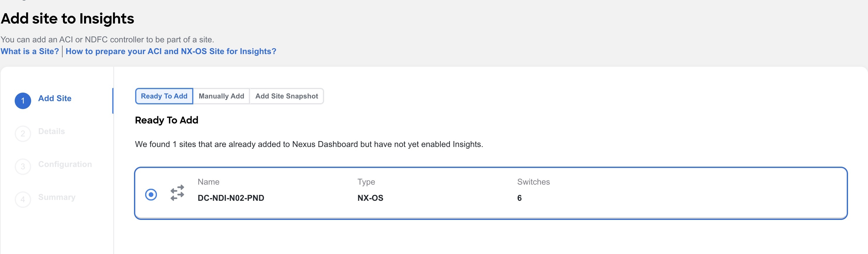Click the step 2 circle icon

[x=23, y=133]
